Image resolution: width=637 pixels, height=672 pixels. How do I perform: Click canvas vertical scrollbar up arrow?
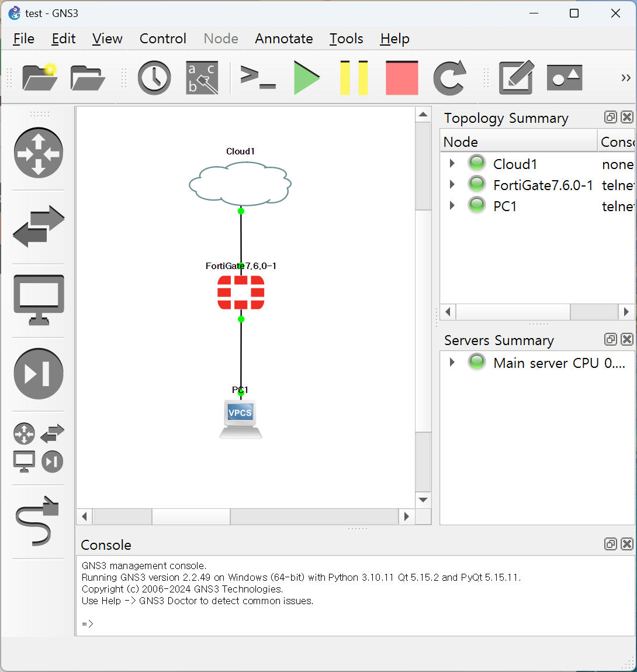[423, 115]
